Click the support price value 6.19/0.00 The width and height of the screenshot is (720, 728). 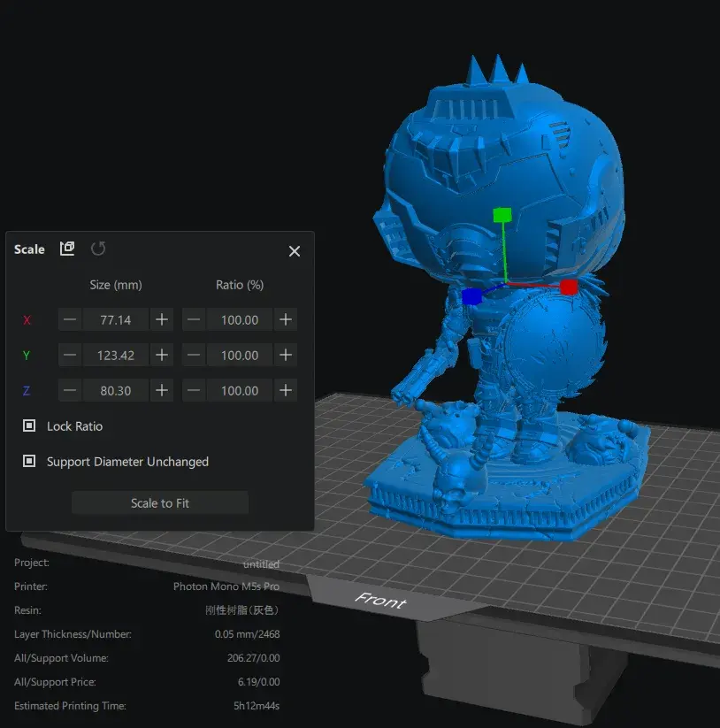(x=258, y=682)
